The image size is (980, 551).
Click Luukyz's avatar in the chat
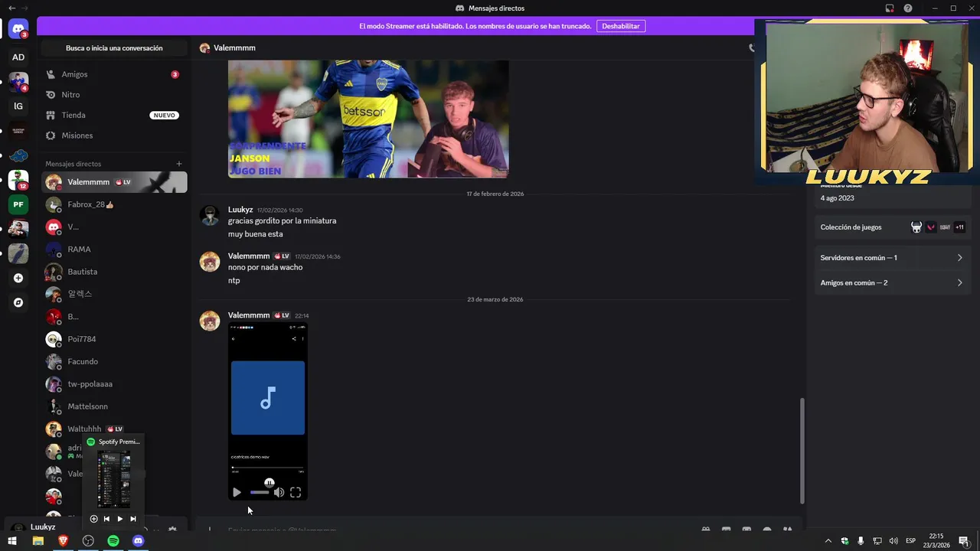(210, 215)
